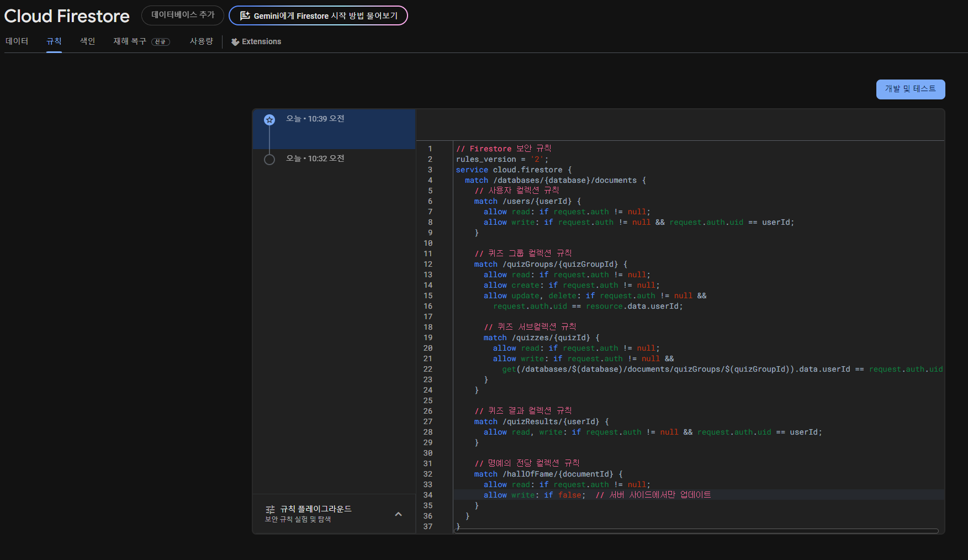Open the 사용량 tab
968x560 pixels.
point(202,41)
